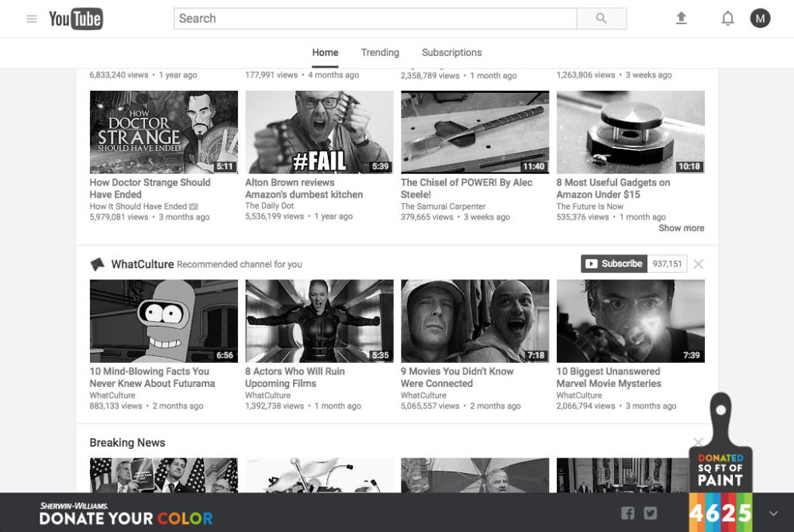
Task: Open the notifications bell
Action: [x=727, y=19]
